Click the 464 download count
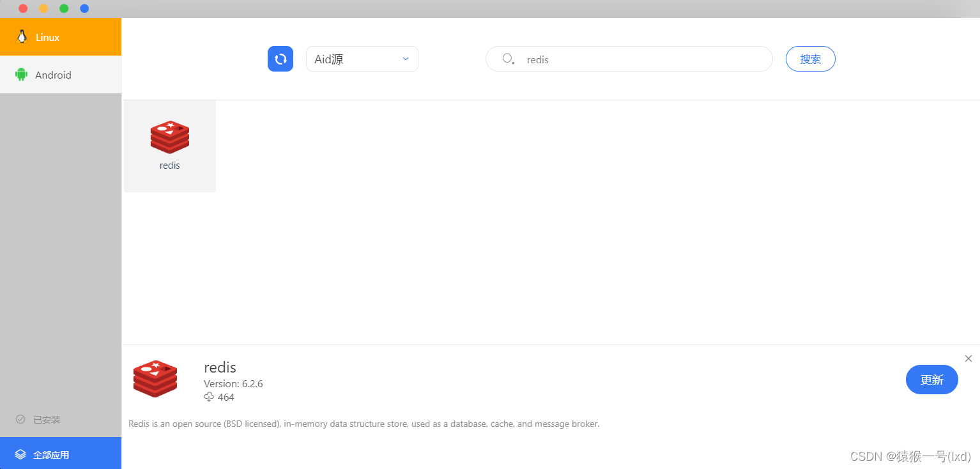980x469 pixels. (226, 397)
